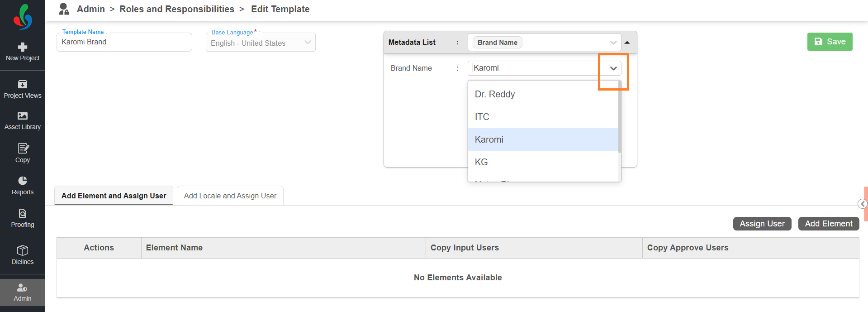Open Project Views from the sidebar
The height and width of the screenshot is (312, 868).
click(23, 85)
